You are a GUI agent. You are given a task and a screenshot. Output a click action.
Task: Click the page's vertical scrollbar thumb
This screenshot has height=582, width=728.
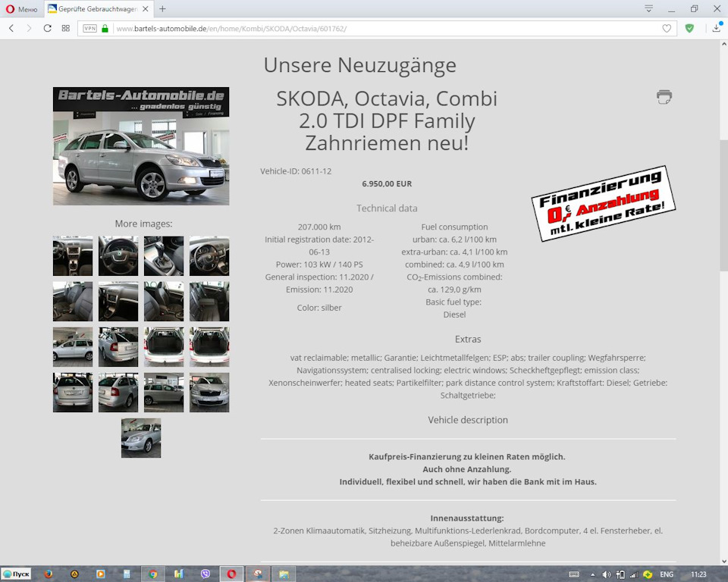[723, 205]
